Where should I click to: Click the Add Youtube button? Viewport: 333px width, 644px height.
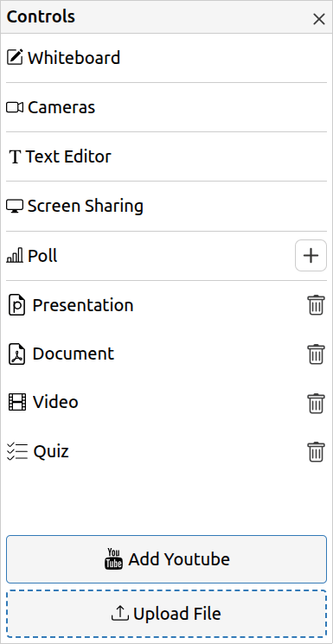click(166, 559)
